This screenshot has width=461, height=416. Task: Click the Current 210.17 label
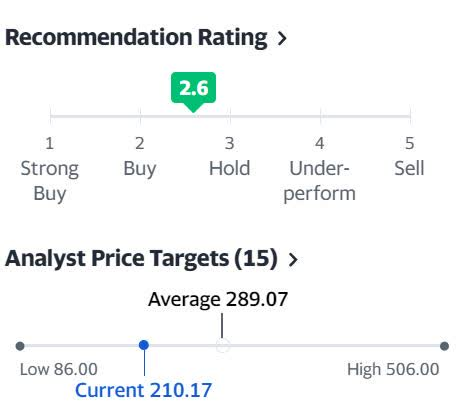click(x=143, y=390)
